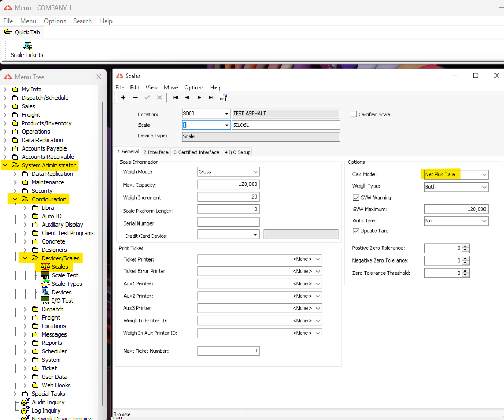This screenshot has width=504, height=420.
Task: Open the Options menu in main menu bar
Action: coord(55,21)
